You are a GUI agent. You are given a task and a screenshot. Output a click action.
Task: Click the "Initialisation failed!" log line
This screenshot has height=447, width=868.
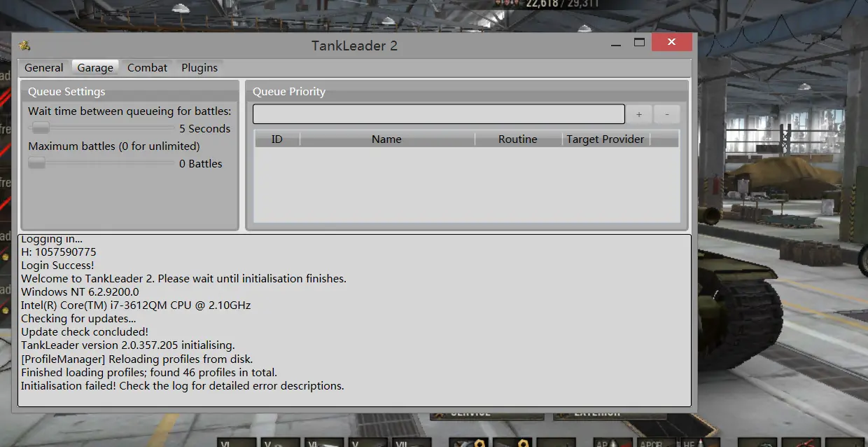(x=183, y=386)
